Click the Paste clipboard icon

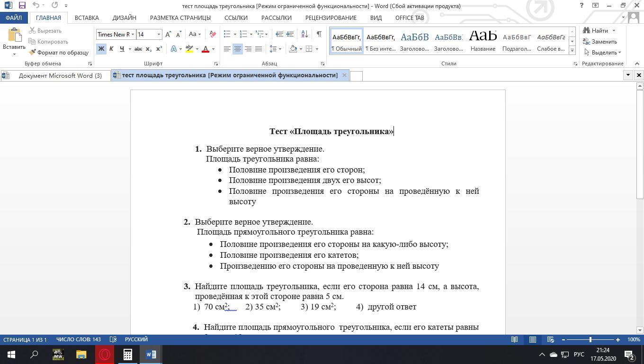[14, 36]
